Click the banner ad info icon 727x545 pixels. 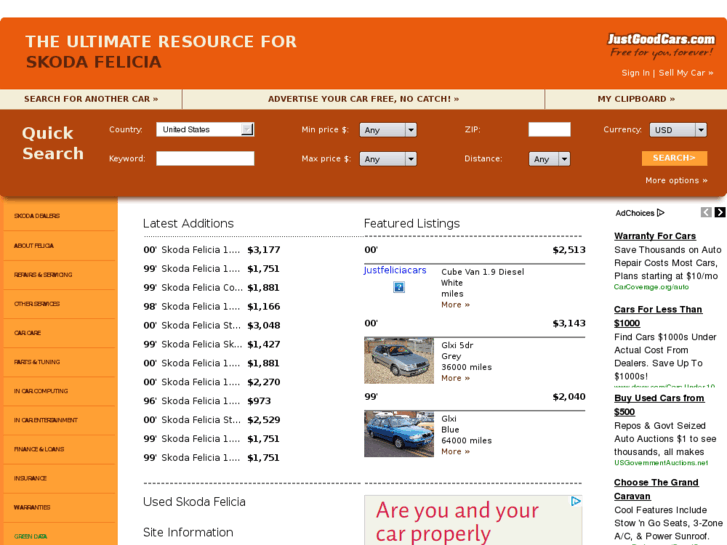pyautogui.click(x=575, y=501)
